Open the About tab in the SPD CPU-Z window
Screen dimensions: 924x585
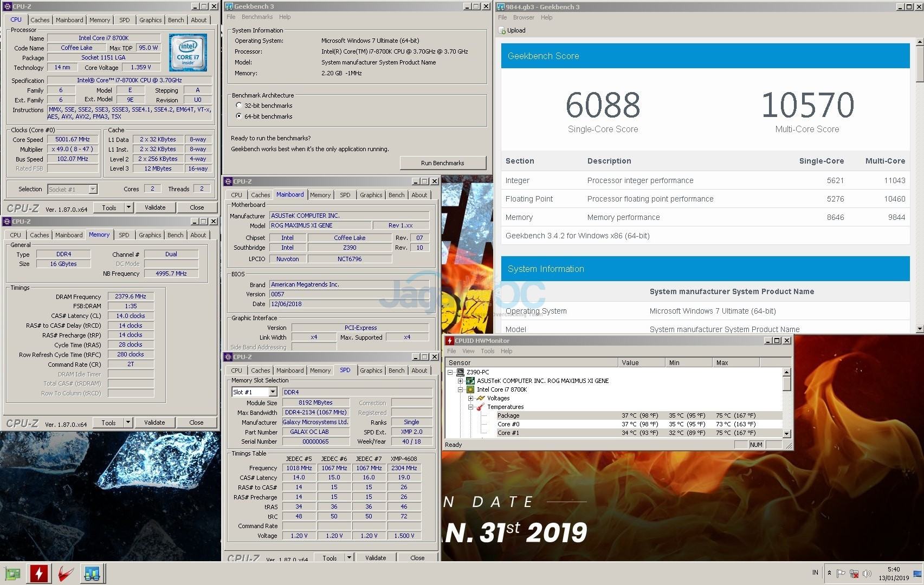[419, 370]
